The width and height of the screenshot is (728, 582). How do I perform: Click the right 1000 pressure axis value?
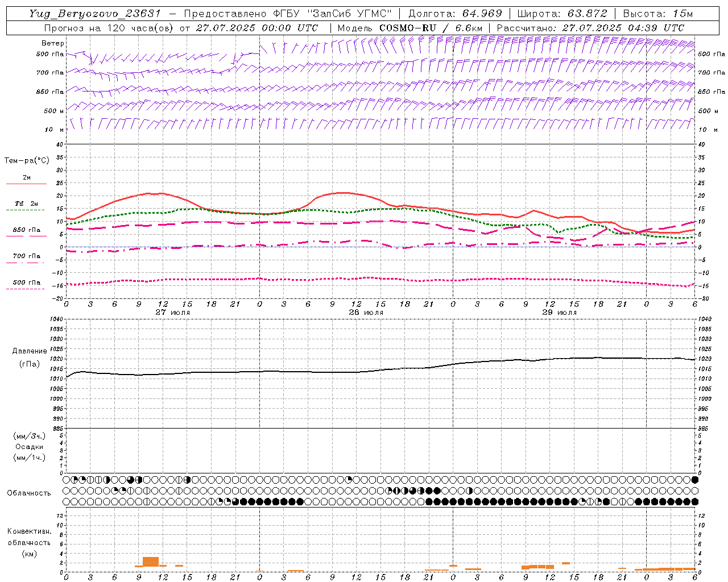pos(705,399)
